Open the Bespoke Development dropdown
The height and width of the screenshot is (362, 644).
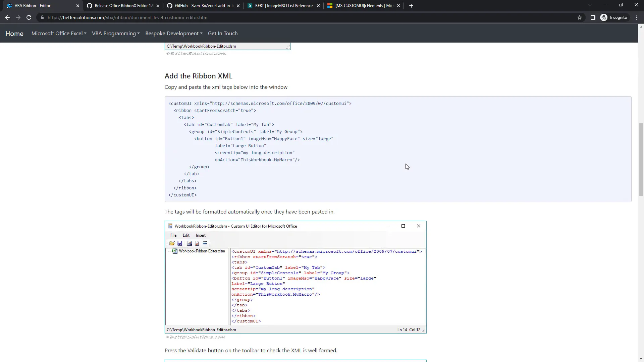(173, 33)
